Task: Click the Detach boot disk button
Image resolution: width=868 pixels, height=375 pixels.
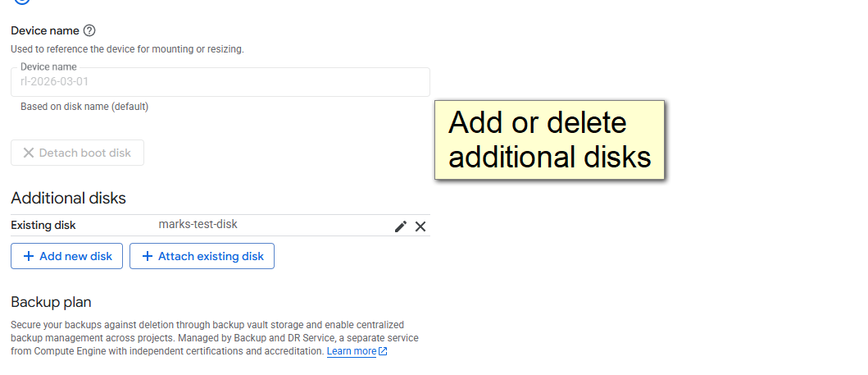Action: [77, 153]
